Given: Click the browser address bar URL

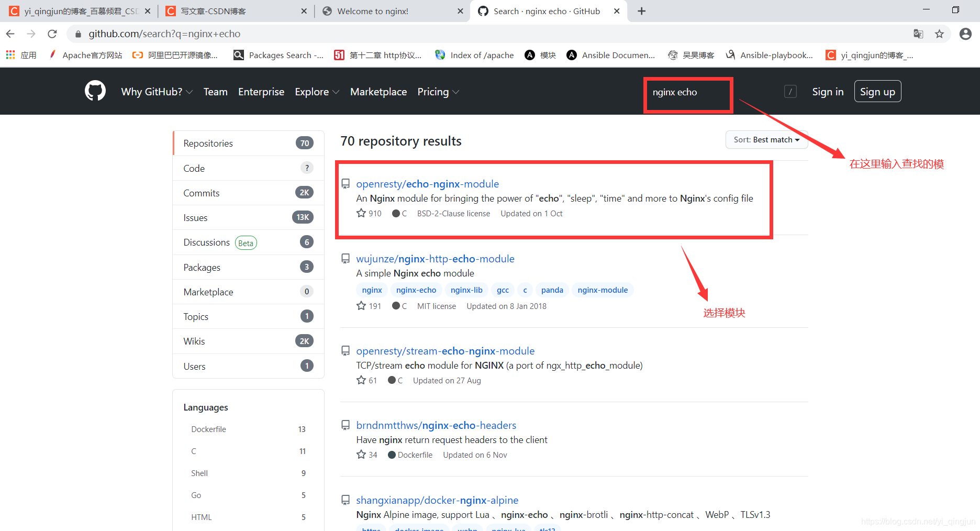Looking at the screenshot, I should [164, 34].
